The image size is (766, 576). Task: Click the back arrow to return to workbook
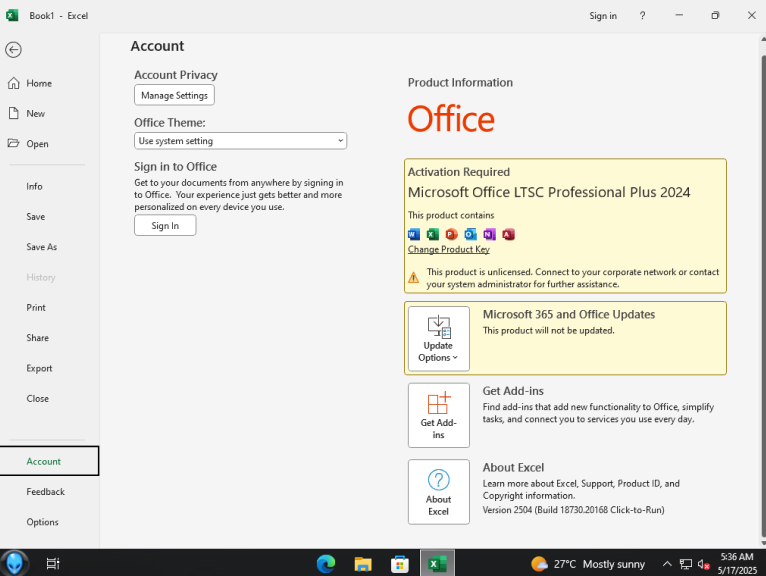coord(13,49)
